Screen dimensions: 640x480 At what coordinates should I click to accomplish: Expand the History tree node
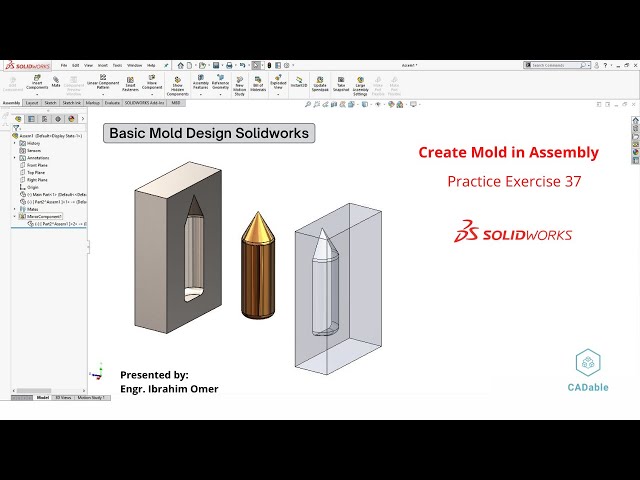point(15,143)
